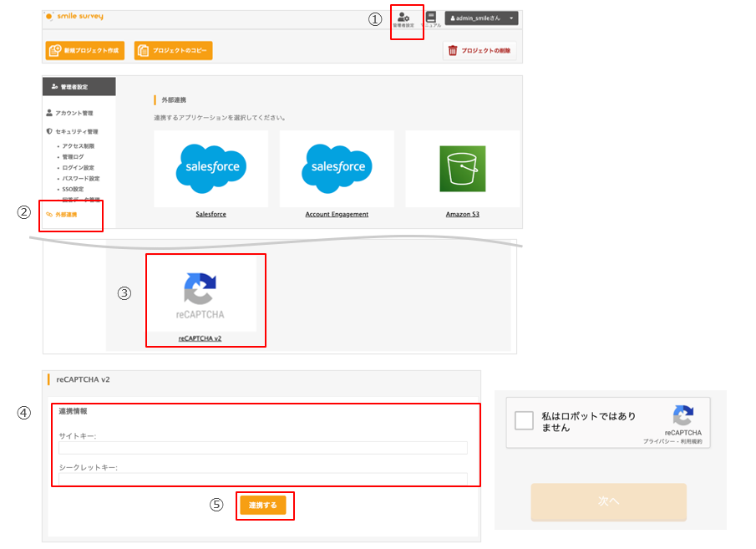Viewport: 756px width, 549px height.
Task: Open the Account Engagement link
Action: coord(337,214)
